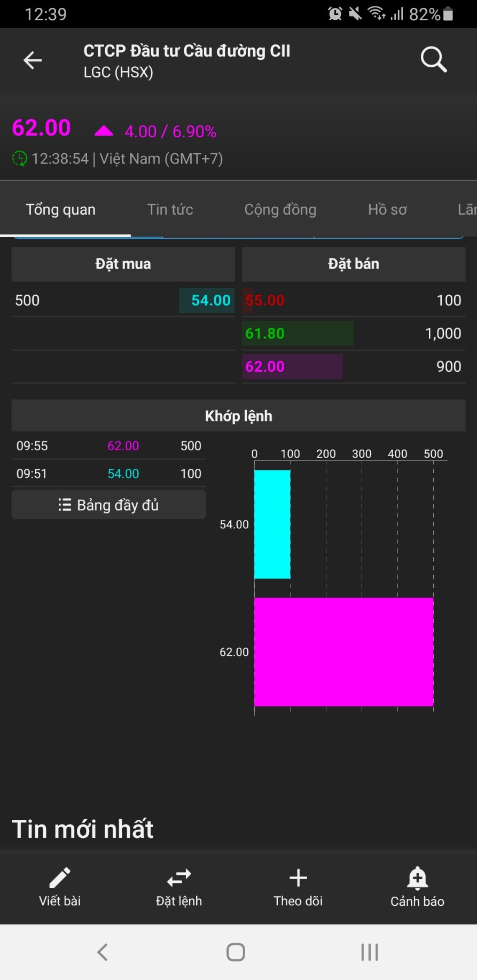The image size is (477, 980).
Task: Open the Cộng đồng tab
Action: (280, 209)
